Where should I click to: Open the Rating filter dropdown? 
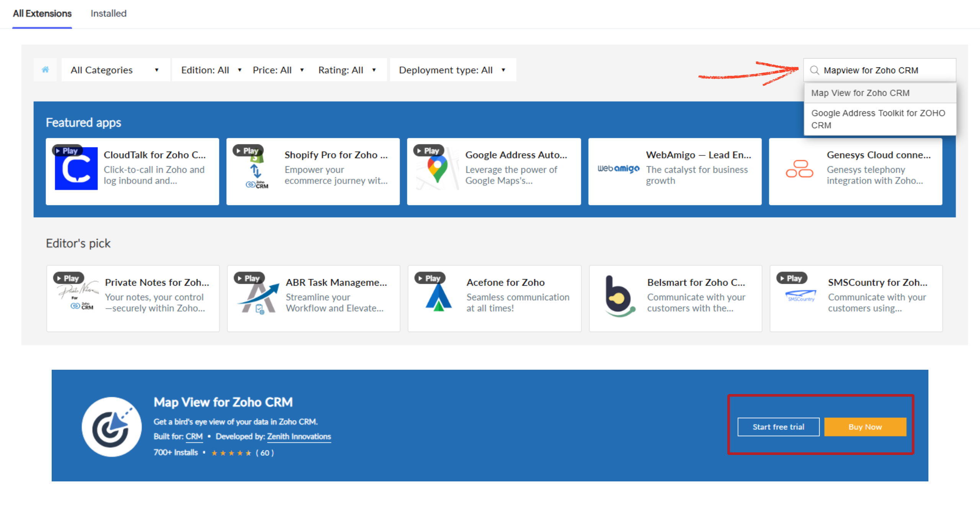[x=347, y=70]
